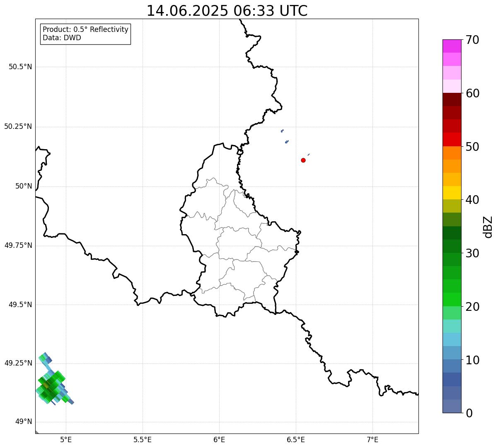
Task: Click the 30 dBZ colorbar tick label
Action: coord(472,253)
